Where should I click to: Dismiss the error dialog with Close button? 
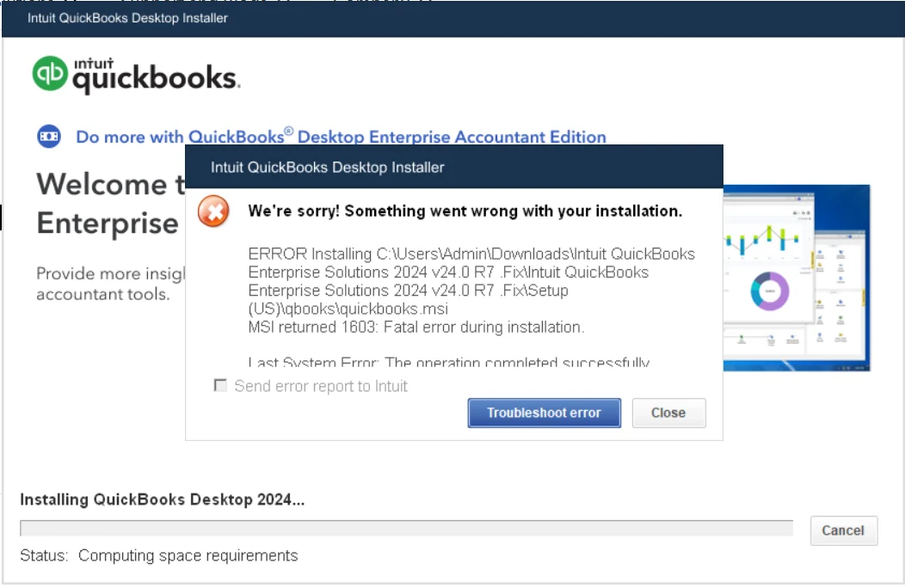point(668,413)
